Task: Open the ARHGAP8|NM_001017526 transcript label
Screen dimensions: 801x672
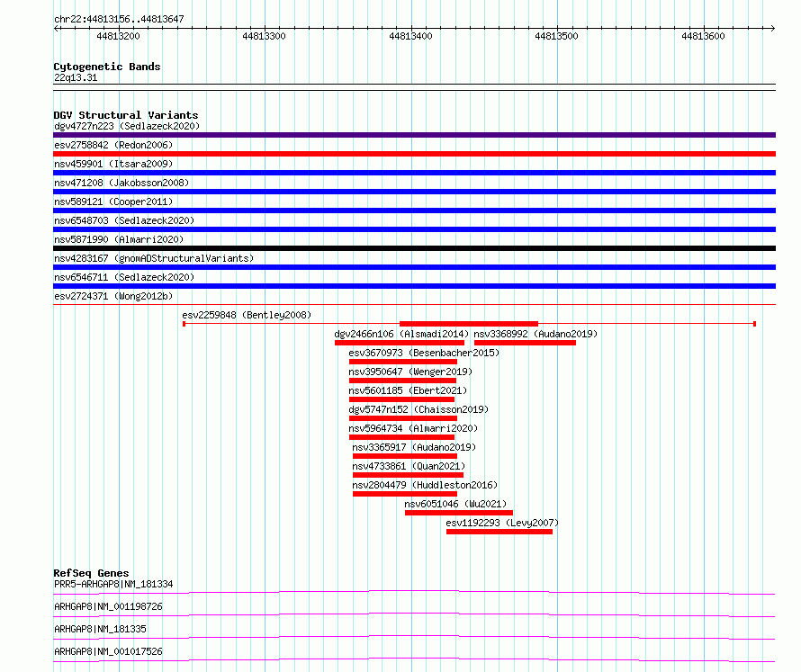Action: click(x=108, y=651)
